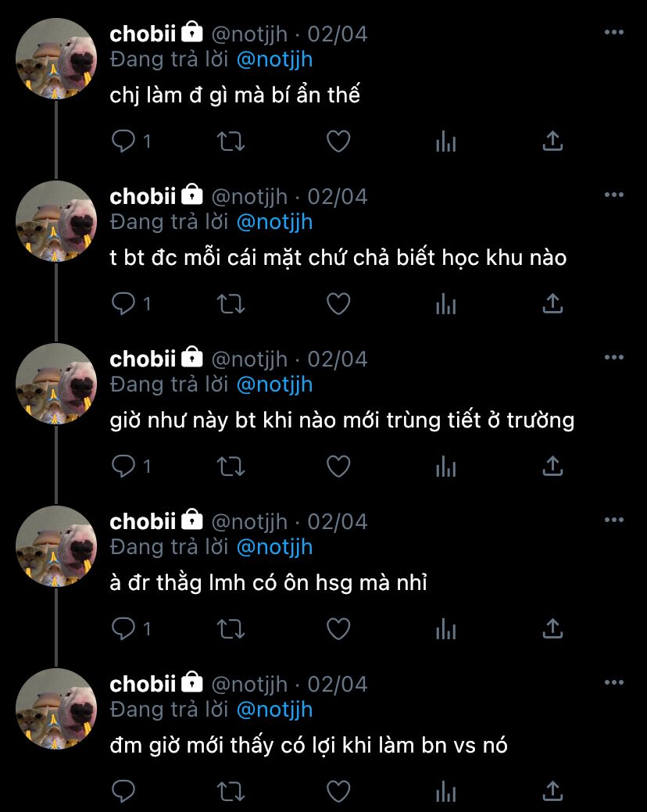Open @notjjh reply link in first tweet
This screenshot has height=812, width=647.
(x=274, y=60)
